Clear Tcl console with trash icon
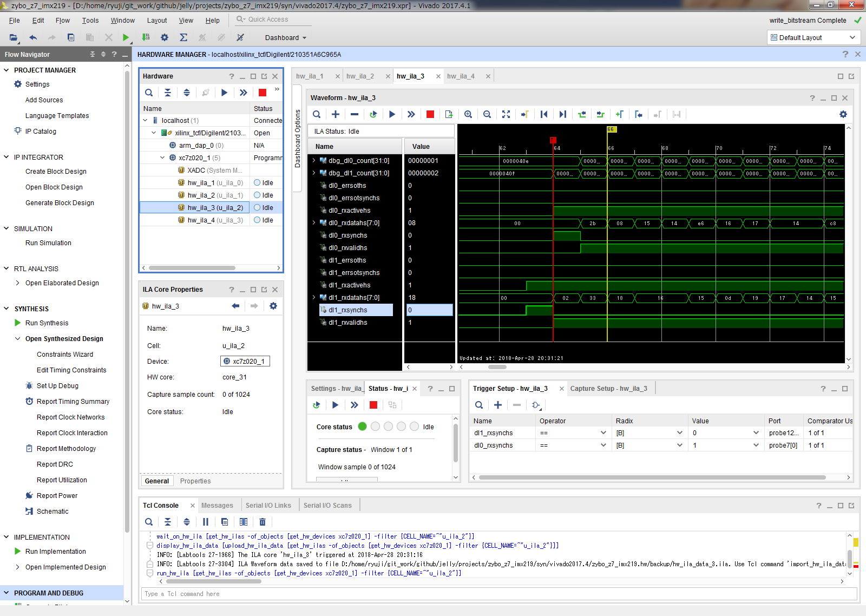 [x=263, y=522]
